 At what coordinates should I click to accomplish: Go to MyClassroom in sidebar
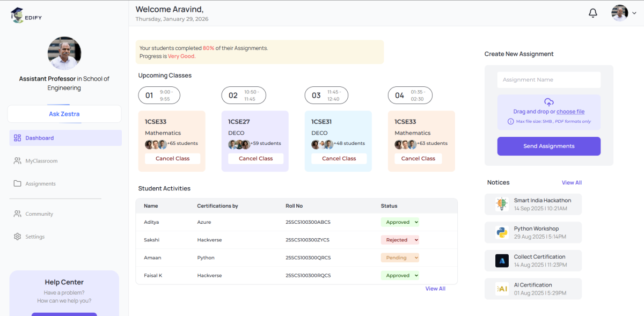click(x=41, y=161)
